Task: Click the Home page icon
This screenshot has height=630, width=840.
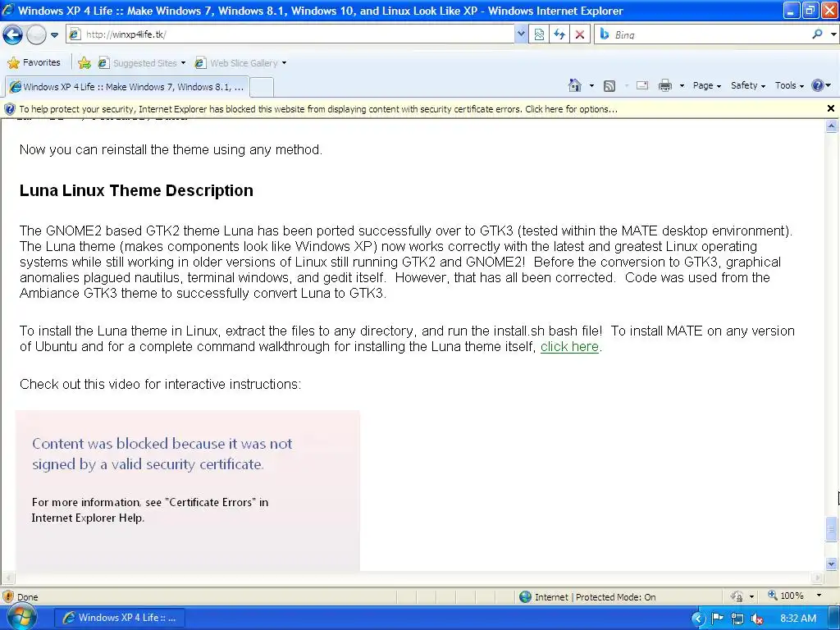Action: pyautogui.click(x=575, y=85)
